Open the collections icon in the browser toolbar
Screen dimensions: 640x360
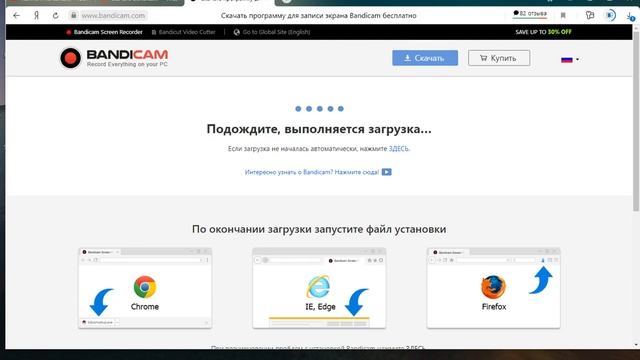[x=589, y=16]
